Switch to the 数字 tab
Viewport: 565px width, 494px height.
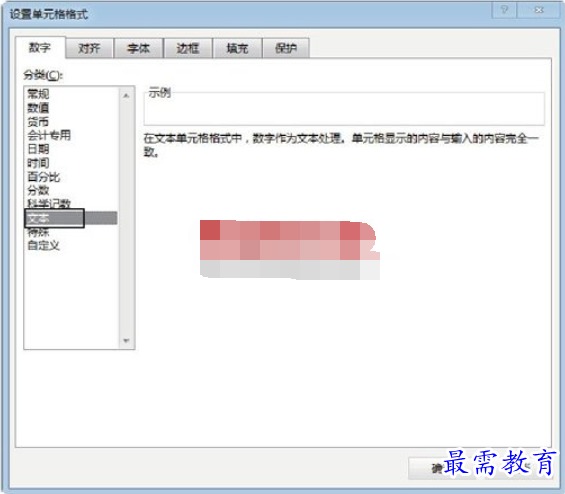pyautogui.click(x=40, y=47)
